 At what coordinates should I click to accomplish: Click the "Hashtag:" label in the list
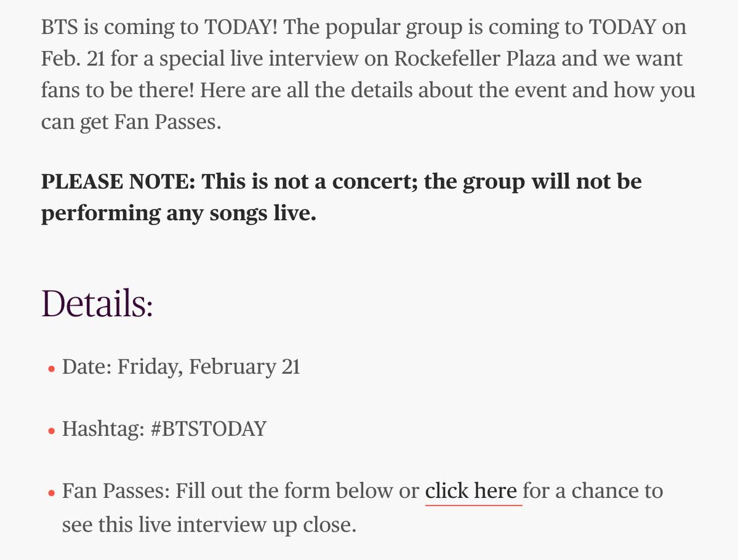(103, 429)
